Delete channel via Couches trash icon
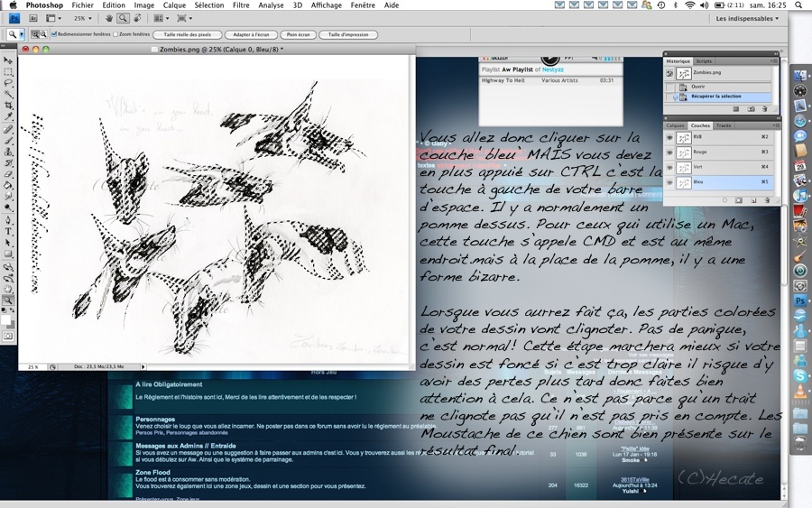Screen dimensions: 812x508 pos(767,200)
